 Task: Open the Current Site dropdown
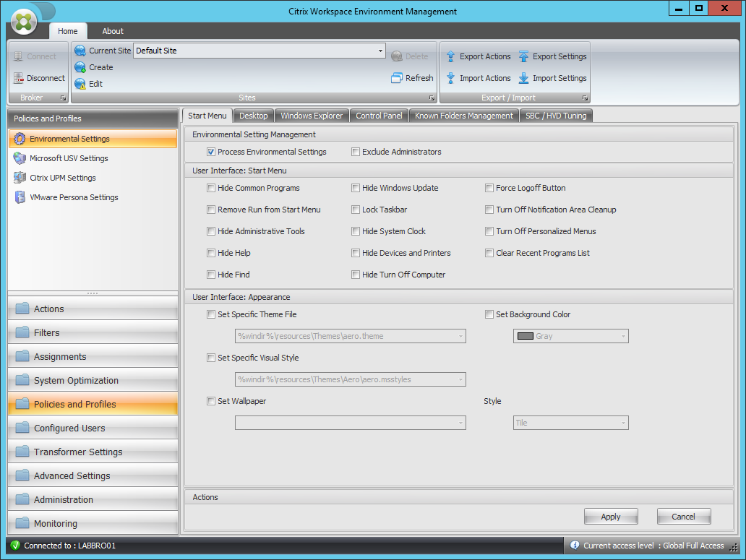pyautogui.click(x=380, y=51)
